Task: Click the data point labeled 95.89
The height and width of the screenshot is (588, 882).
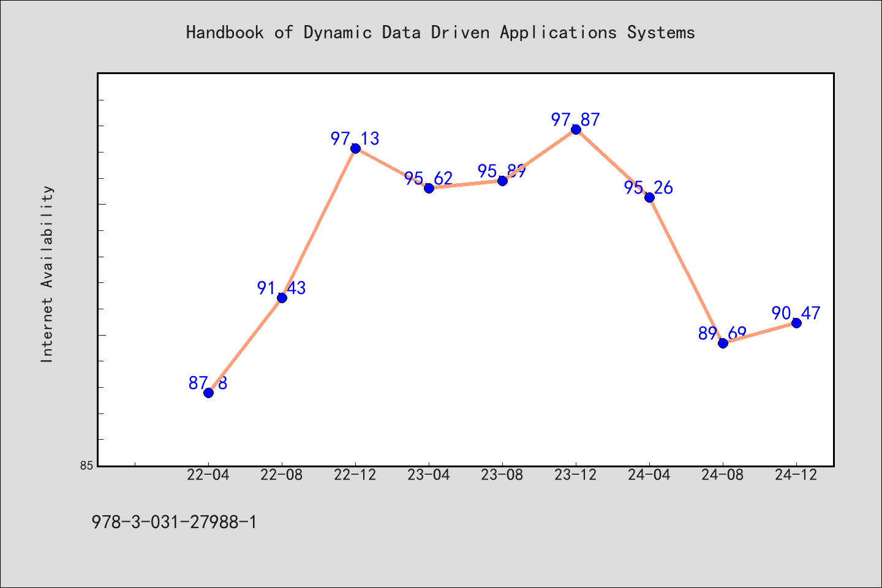Action: 502,181
